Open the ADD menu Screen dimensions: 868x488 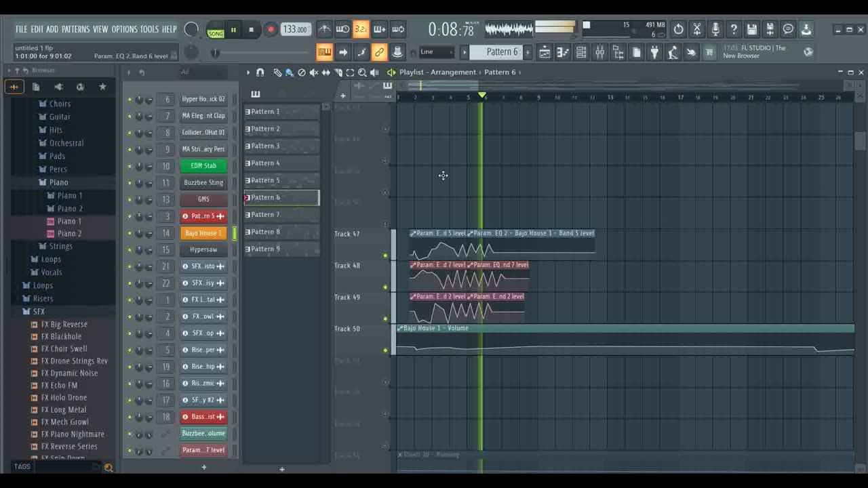pos(52,29)
